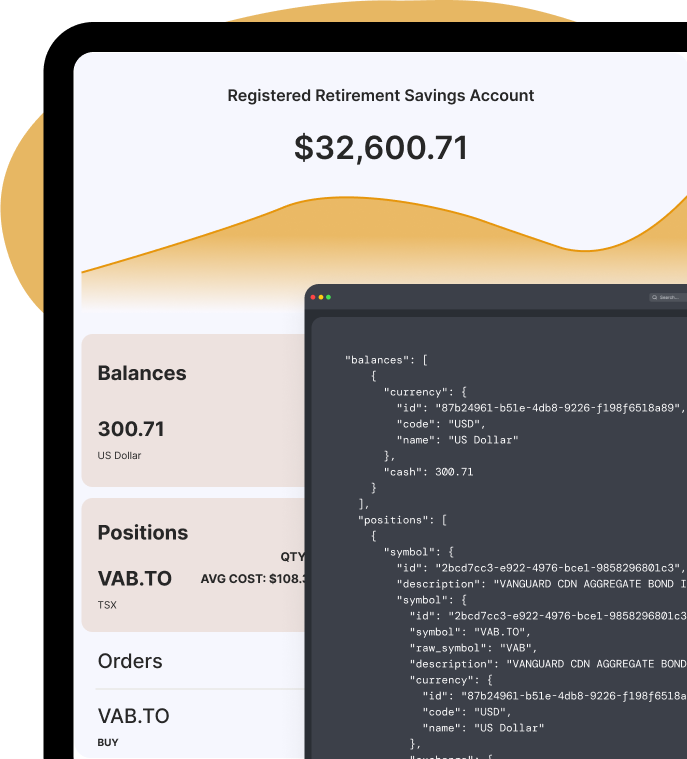
Task: Click the "symbol": "VAB.TO" code line
Action: click(470, 632)
